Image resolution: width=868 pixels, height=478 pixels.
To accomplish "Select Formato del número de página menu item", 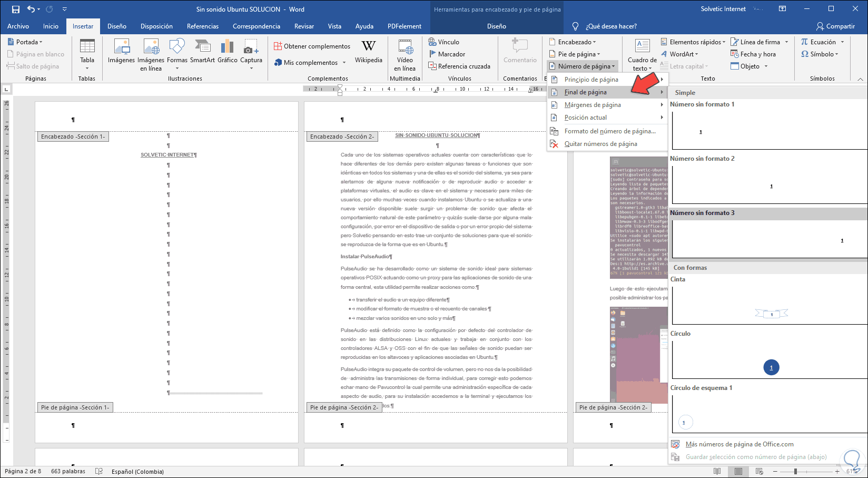I will [609, 131].
